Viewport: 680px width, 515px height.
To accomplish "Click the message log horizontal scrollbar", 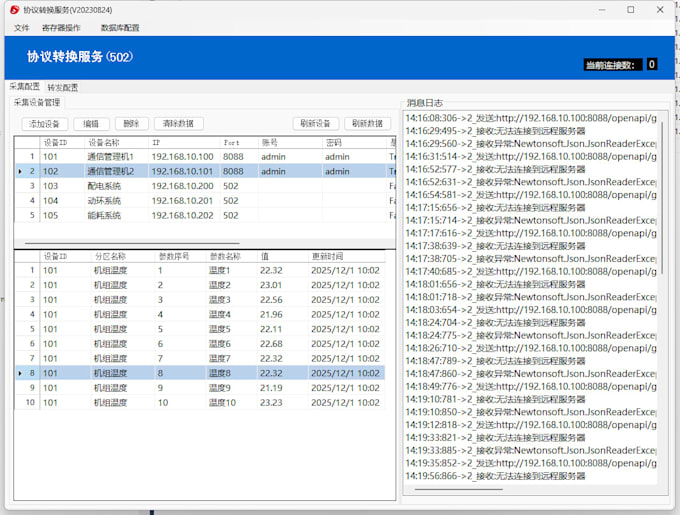I will 459,489.
